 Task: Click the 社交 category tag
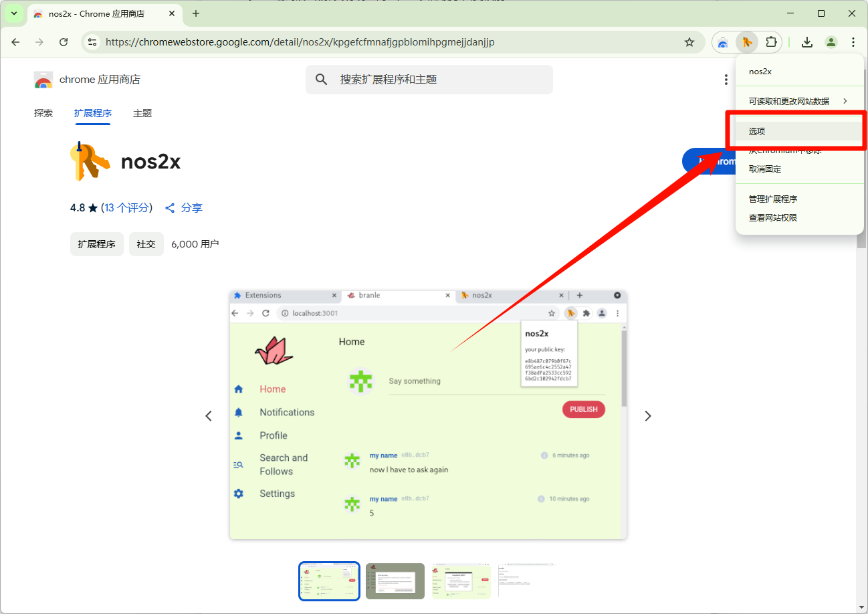[146, 244]
